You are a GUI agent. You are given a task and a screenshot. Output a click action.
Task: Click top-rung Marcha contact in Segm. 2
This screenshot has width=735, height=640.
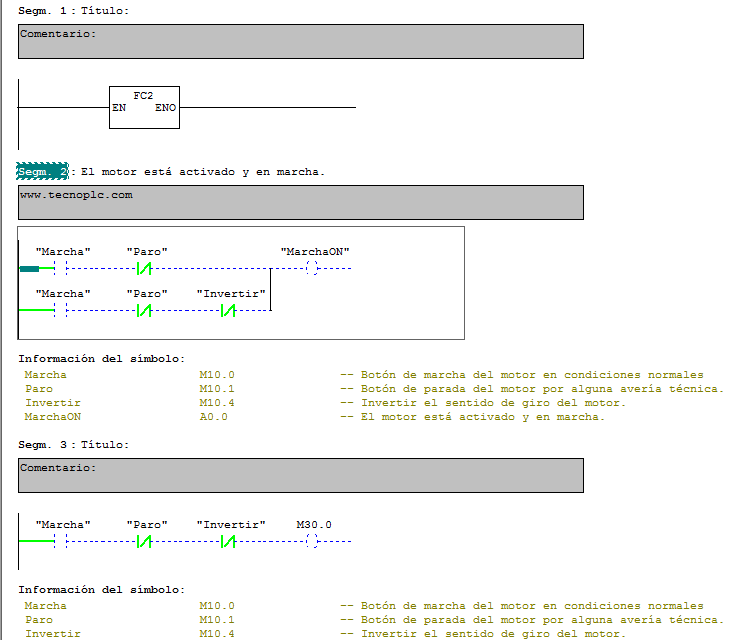click(x=61, y=268)
